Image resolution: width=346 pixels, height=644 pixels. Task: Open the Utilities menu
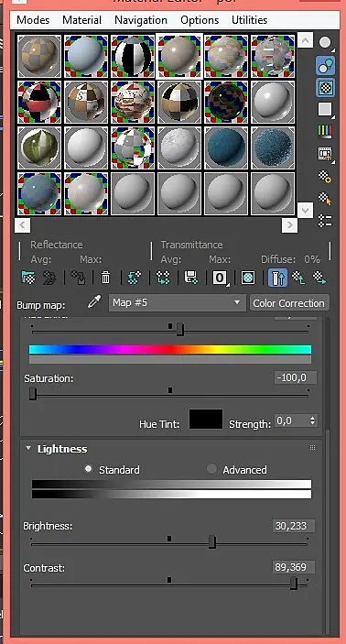(x=249, y=20)
